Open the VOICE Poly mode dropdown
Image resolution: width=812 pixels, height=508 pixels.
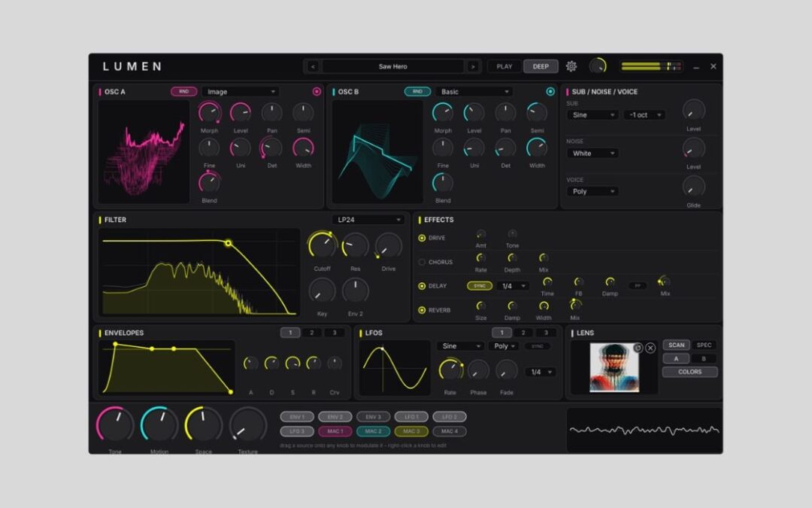(x=593, y=191)
